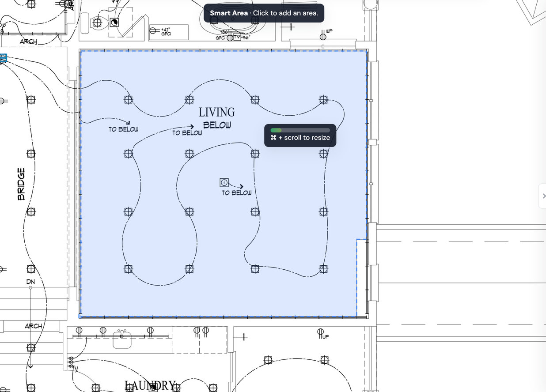
Task: Click the Smart Area tooltip banner
Action: (264, 13)
